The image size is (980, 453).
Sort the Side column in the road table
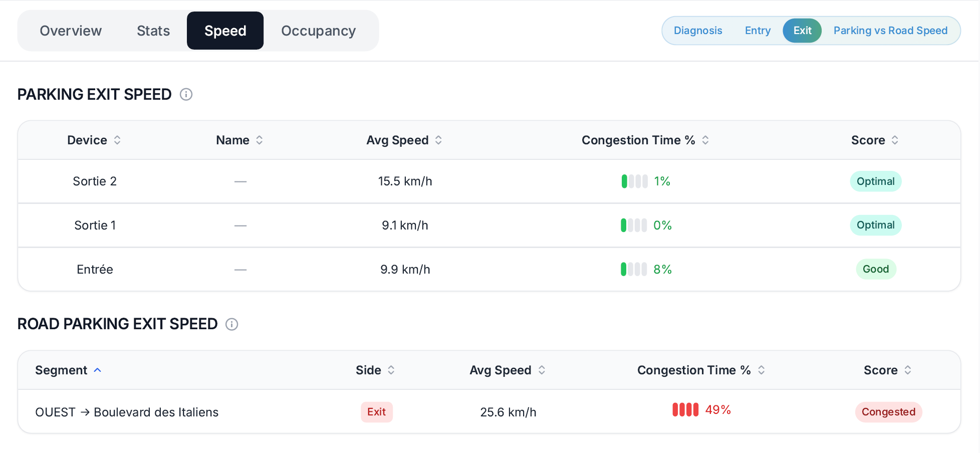pos(391,370)
